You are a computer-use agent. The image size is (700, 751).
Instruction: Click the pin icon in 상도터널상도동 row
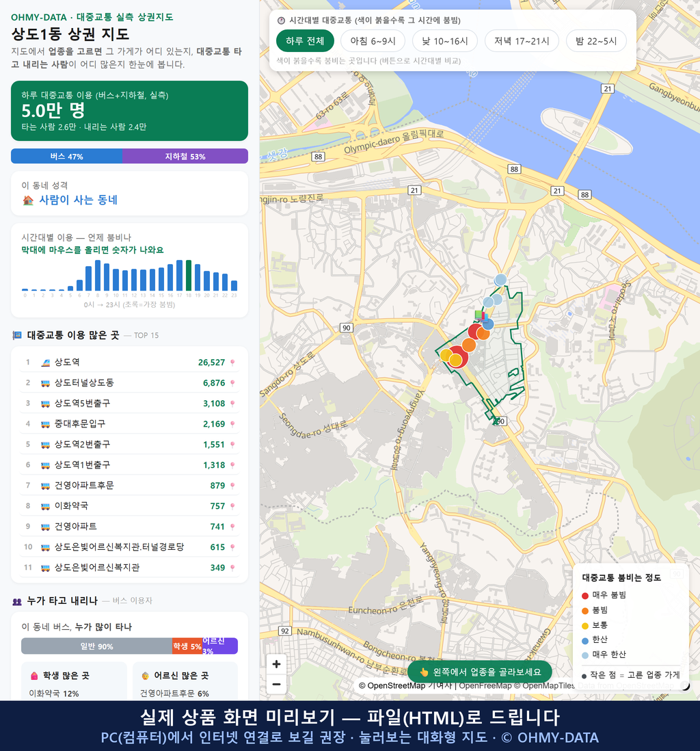tap(232, 383)
